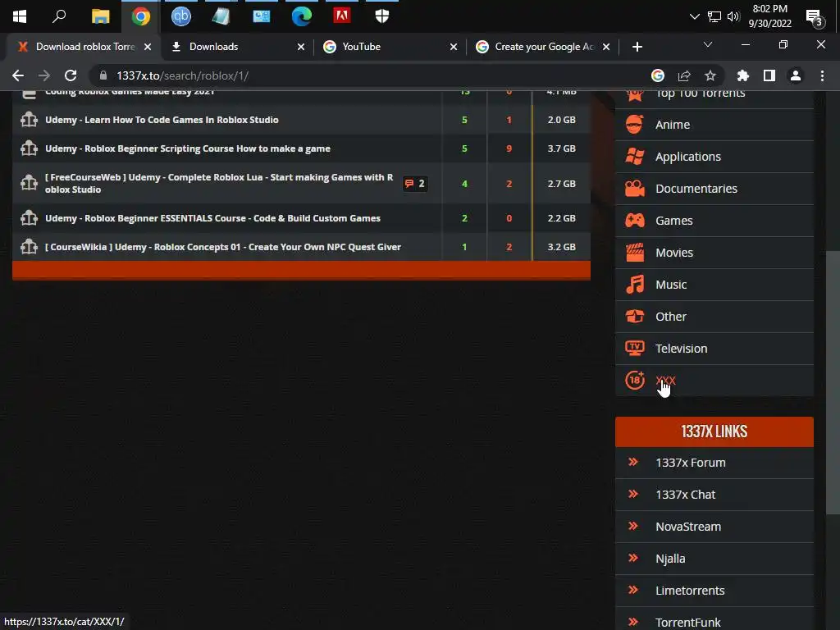Close the Downloads tab
Viewport: 840px width, 630px height.
301,47
